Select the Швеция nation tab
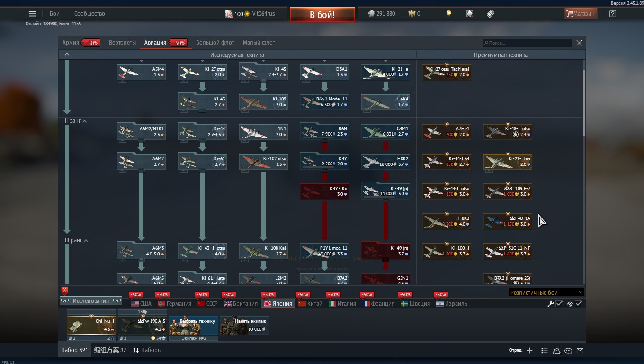Image resolution: width=644 pixels, height=364 pixels. tap(415, 304)
